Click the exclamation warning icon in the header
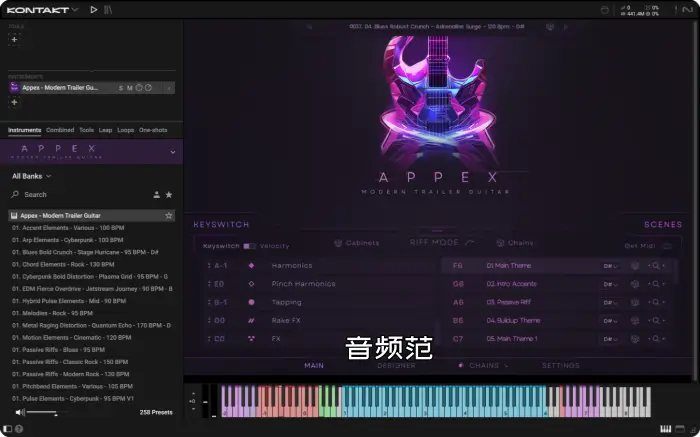Image resolution: width=700 pixels, height=437 pixels. tap(676, 9)
